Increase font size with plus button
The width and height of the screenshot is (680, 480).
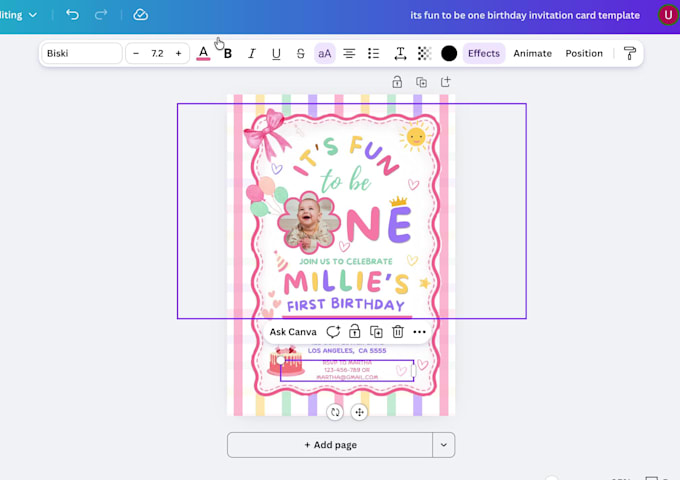(x=178, y=53)
